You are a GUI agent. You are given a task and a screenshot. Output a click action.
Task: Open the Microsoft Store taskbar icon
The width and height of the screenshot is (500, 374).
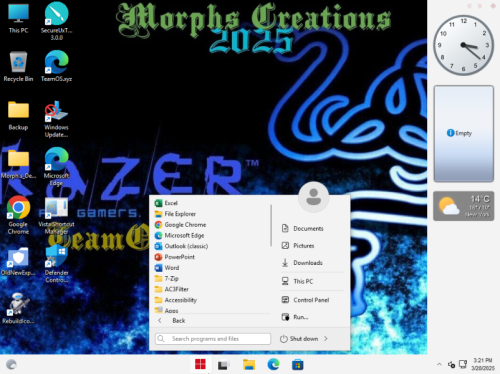[x=297, y=365]
